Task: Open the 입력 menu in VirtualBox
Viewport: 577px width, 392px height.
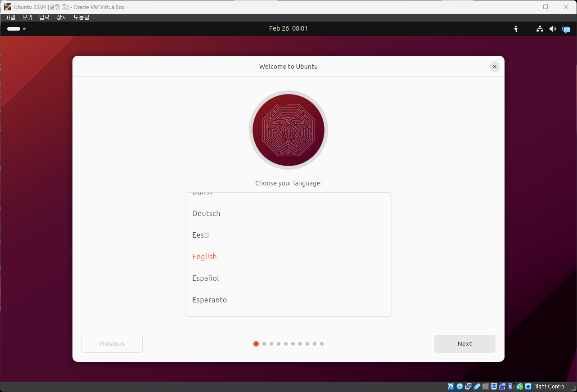Action: coord(45,17)
